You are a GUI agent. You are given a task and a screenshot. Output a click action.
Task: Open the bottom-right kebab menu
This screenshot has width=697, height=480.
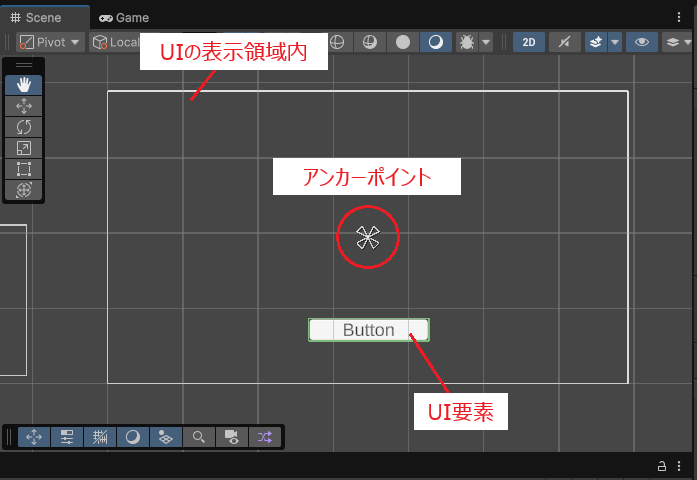point(679,466)
